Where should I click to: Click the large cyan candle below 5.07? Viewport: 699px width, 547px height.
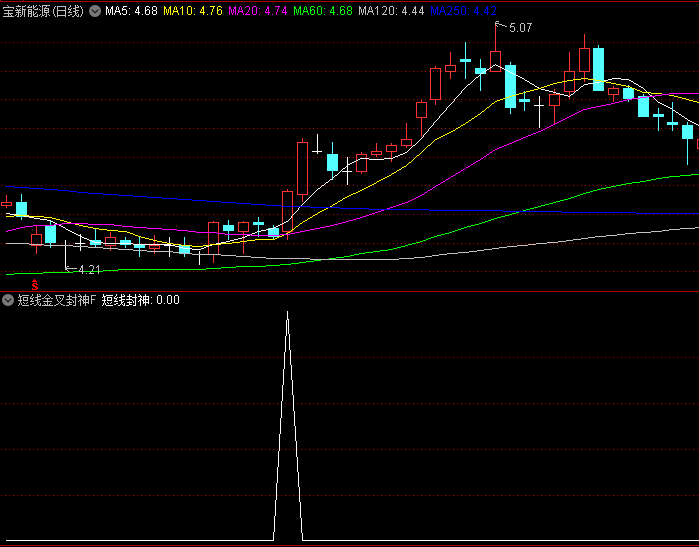pyautogui.click(x=510, y=86)
